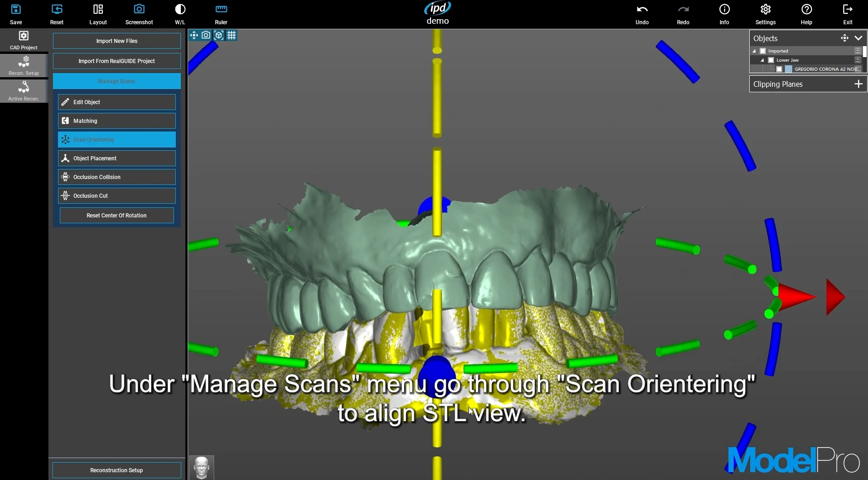Switch to the Active Recon. tab
The image size is (868, 480).
[24, 91]
